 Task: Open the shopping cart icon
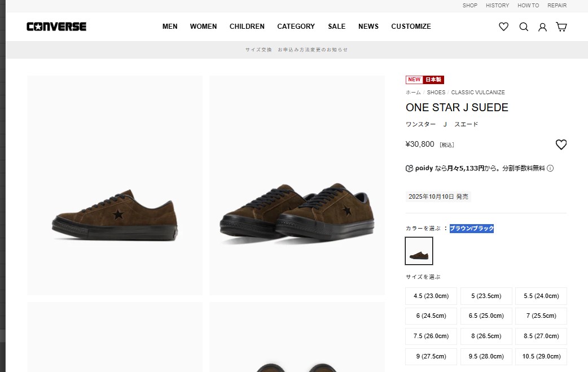pos(561,27)
